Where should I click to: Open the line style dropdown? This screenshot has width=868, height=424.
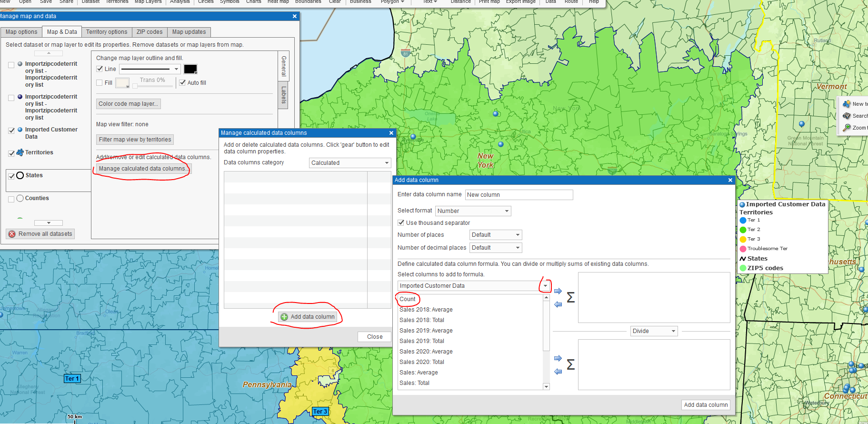[x=150, y=69]
